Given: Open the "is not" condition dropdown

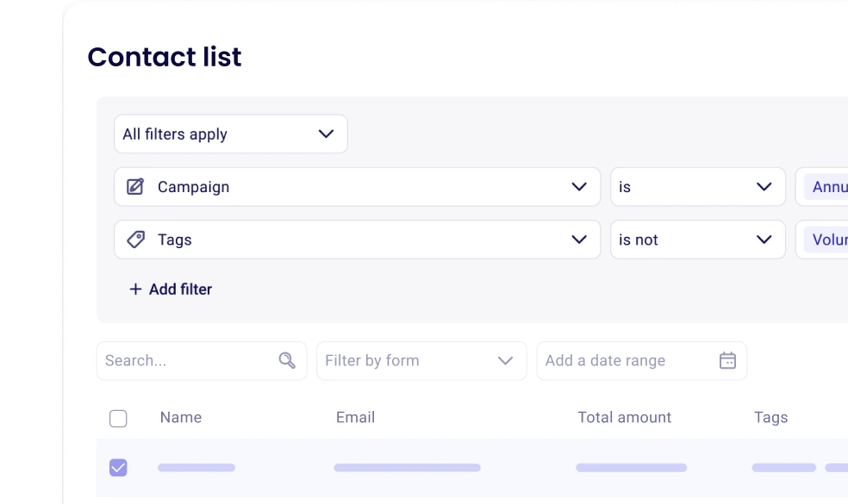Looking at the screenshot, I should tap(697, 240).
